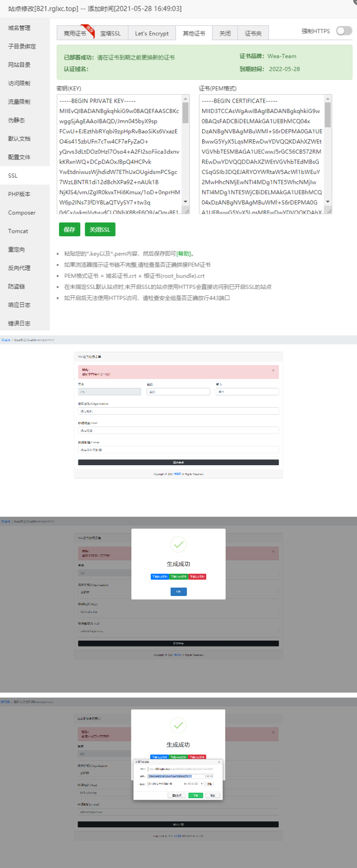Open 响应日志 in the sidebar
This screenshot has height=868, width=357.
click(25, 305)
